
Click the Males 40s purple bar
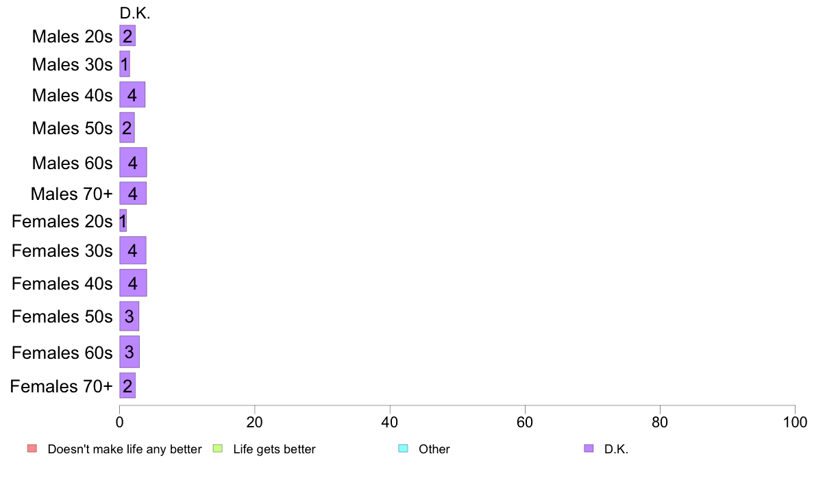tap(132, 94)
